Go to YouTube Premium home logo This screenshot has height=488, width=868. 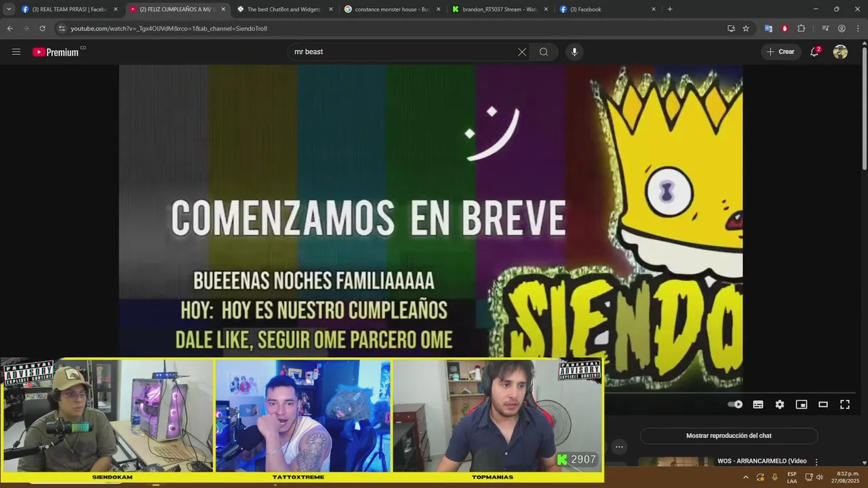pos(56,52)
